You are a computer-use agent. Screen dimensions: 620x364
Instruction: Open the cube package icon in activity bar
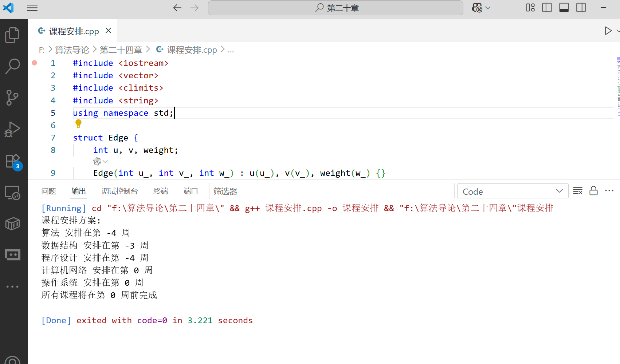(12, 223)
